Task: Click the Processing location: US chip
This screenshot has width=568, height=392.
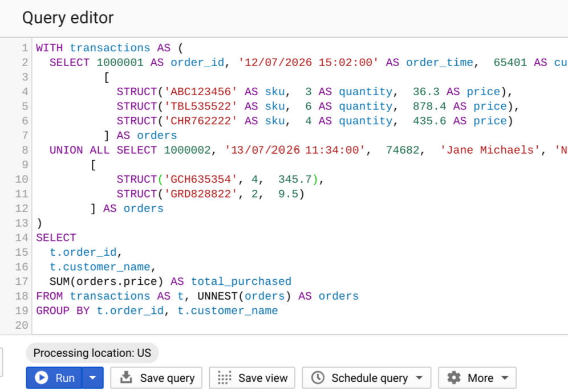Action: [92, 353]
